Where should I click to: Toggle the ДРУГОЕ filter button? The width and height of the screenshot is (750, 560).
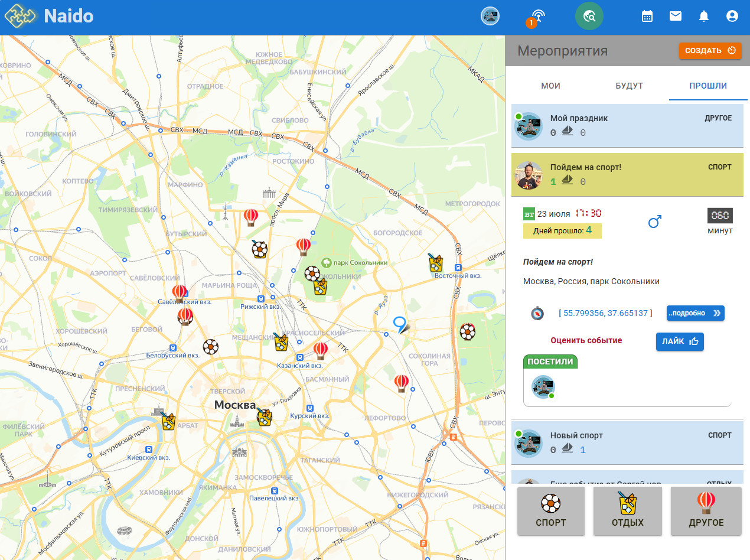pos(706,512)
